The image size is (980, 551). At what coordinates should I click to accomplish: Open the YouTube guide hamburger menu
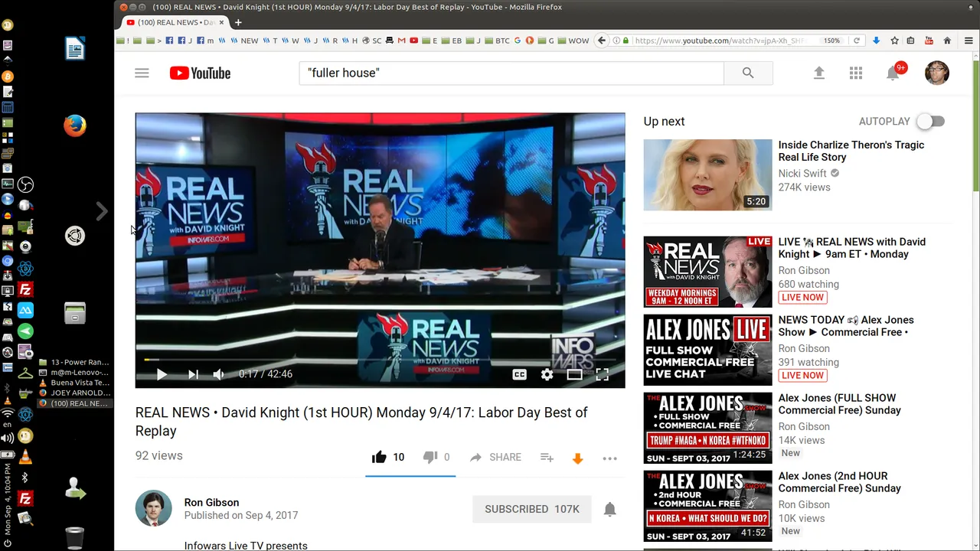click(142, 73)
